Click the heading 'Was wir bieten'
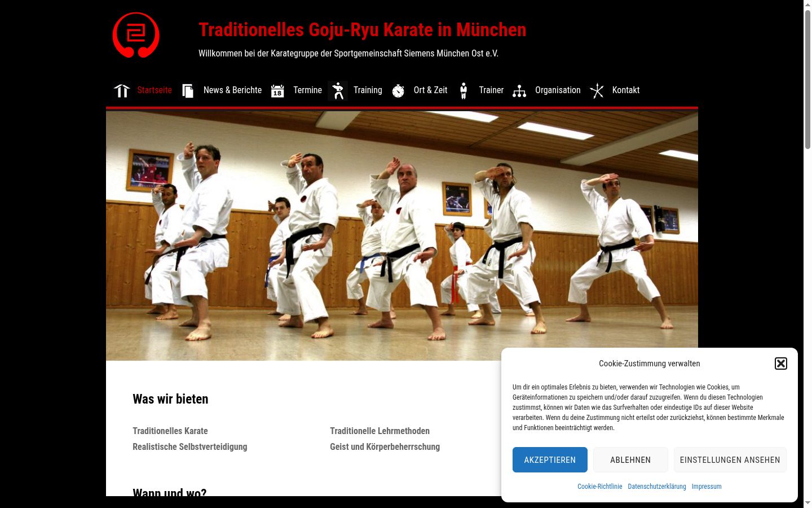Screen dimensions: 812x508 (170, 399)
